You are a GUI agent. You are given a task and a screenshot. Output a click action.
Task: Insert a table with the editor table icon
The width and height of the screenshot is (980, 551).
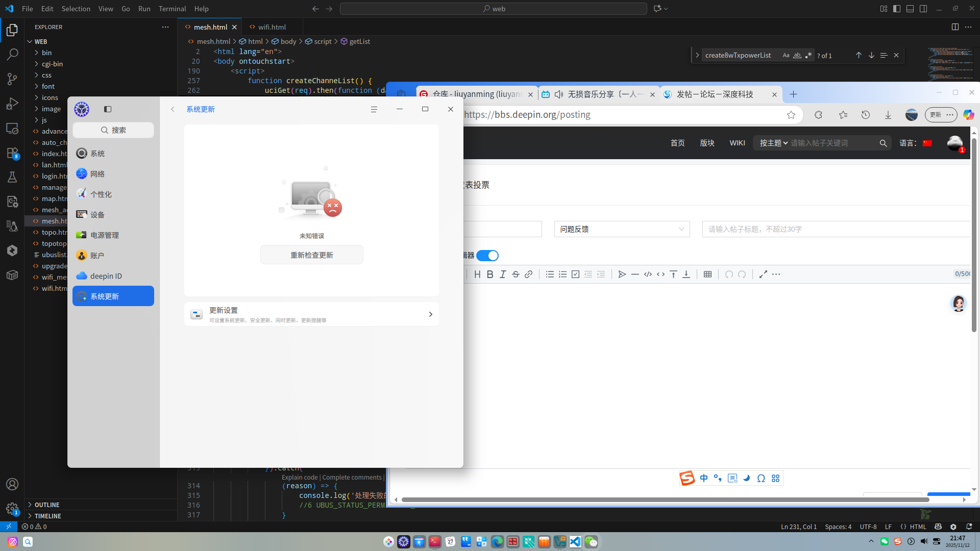pos(707,274)
